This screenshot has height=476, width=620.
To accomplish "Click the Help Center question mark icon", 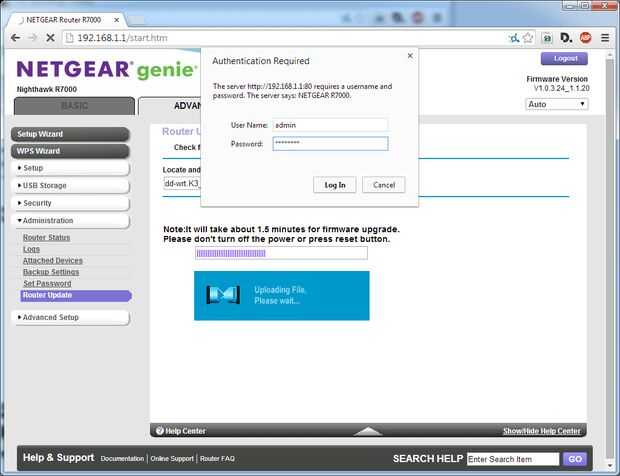I will click(159, 431).
